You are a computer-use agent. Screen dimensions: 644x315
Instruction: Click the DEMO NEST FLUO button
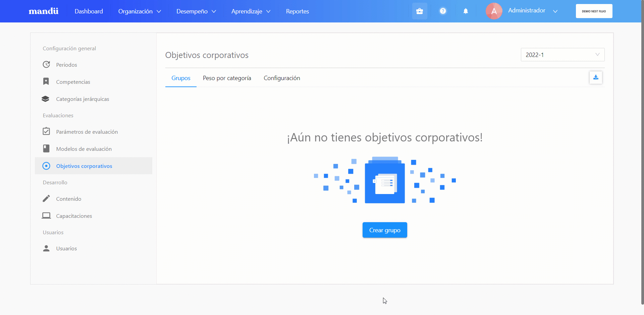pos(594,11)
